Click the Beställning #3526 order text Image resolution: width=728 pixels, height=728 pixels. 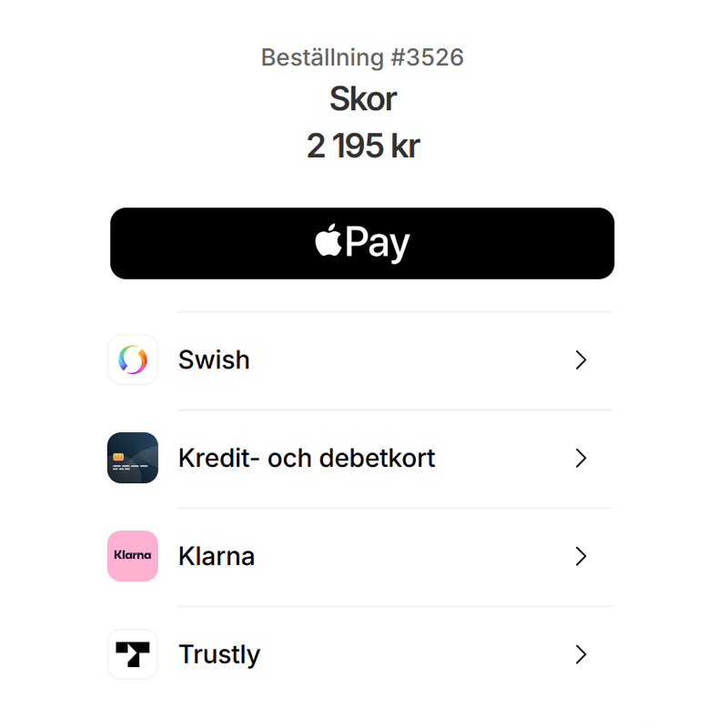pyautogui.click(x=362, y=57)
